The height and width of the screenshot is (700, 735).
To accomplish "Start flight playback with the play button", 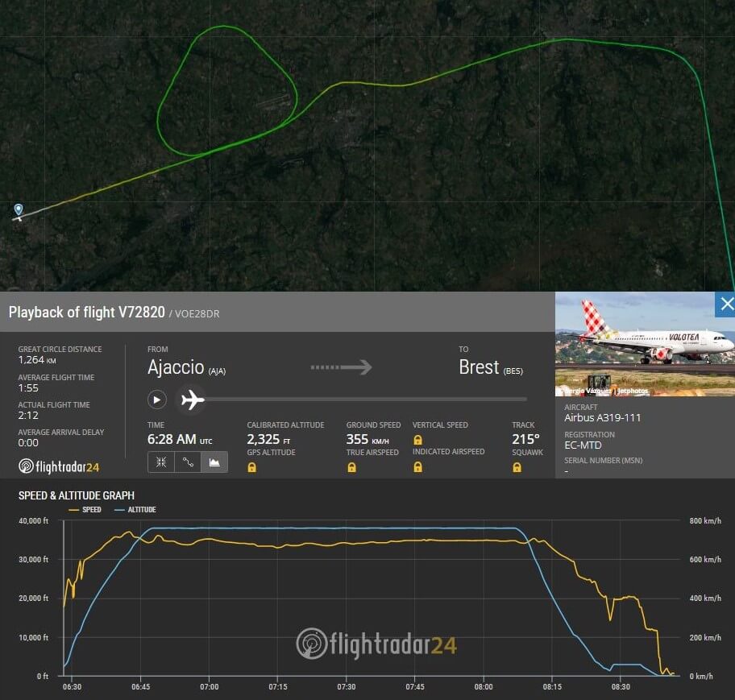I will 157,400.
